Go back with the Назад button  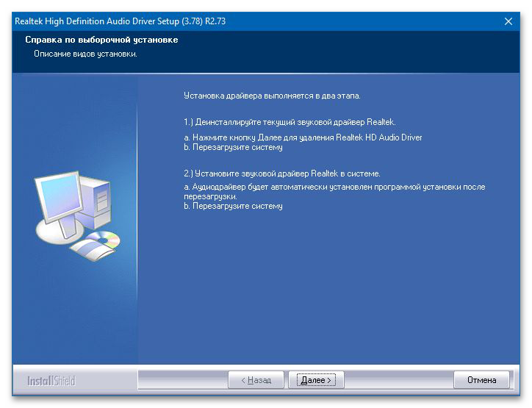(x=256, y=380)
